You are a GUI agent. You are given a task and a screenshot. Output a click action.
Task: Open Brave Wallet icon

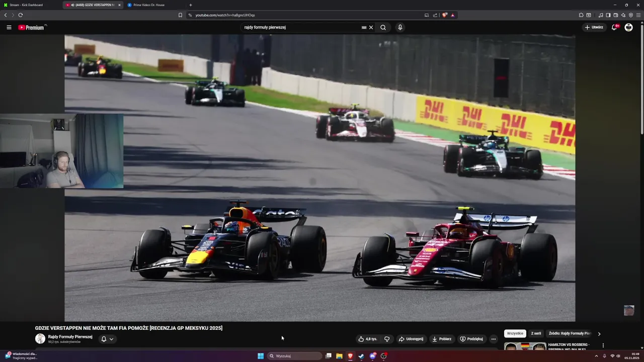616,15
